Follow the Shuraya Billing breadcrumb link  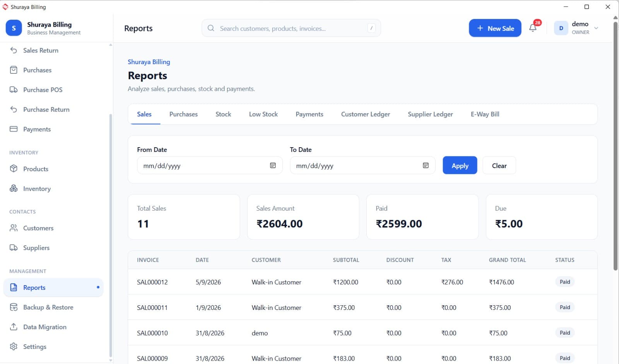(x=149, y=62)
